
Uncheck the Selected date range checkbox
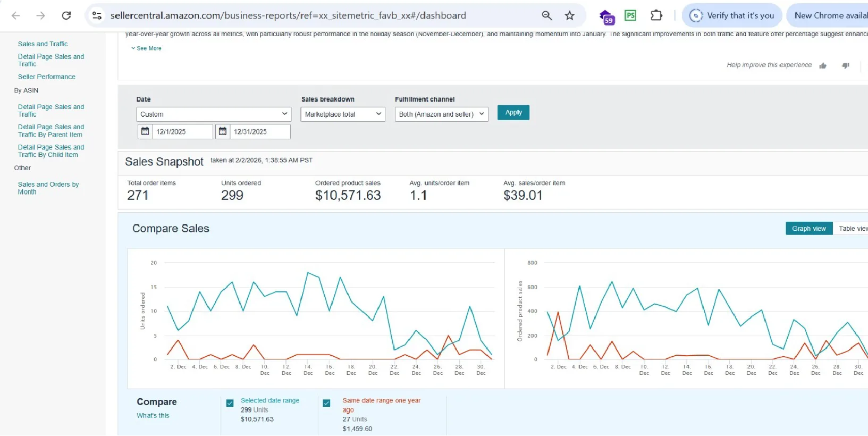point(230,403)
